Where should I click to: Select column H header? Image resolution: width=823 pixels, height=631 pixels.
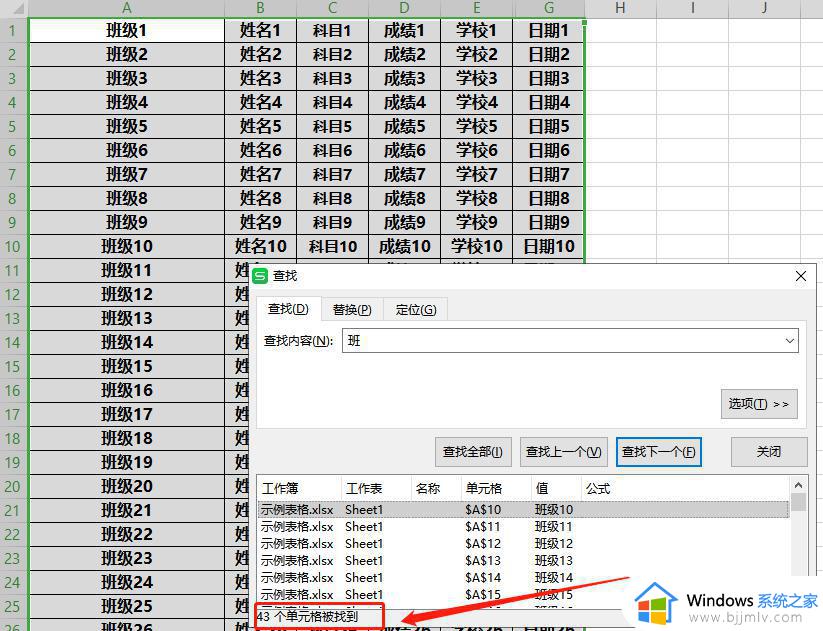620,8
